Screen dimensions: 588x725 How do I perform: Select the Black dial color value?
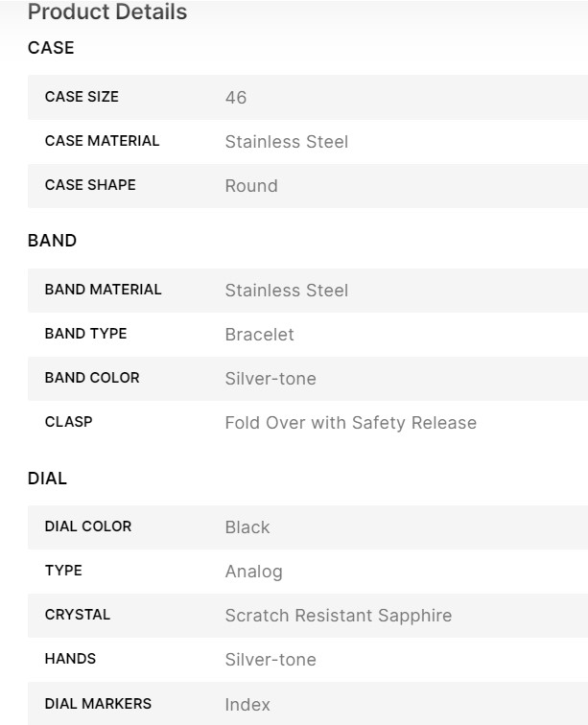(247, 527)
